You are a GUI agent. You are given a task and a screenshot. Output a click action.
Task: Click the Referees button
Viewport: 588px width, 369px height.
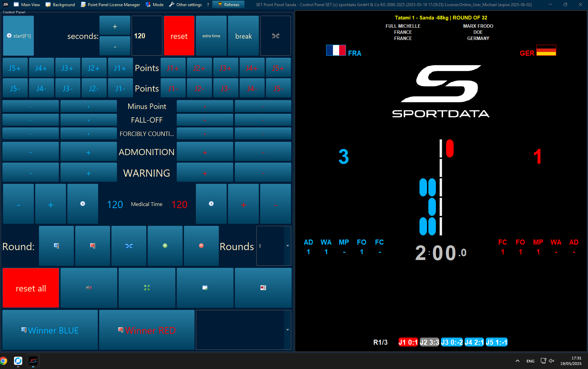click(x=228, y=4)
